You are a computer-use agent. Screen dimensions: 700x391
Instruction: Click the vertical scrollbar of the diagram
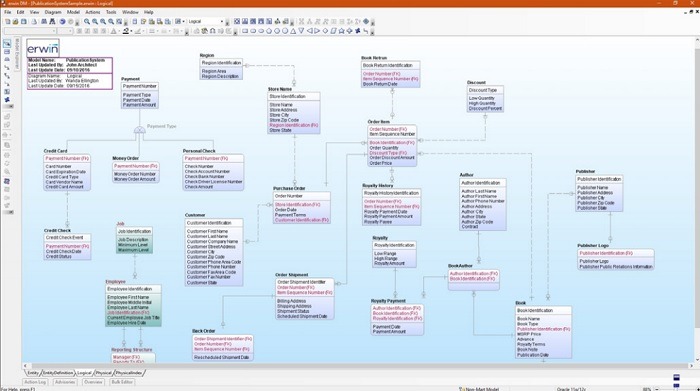point(696,199)
